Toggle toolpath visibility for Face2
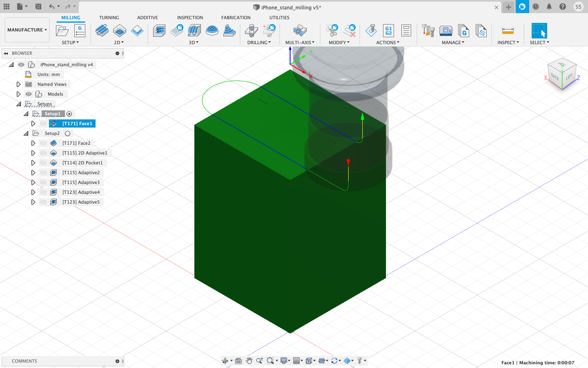The width and height of the screenshot is (588, 368). (x=43, y=143)
